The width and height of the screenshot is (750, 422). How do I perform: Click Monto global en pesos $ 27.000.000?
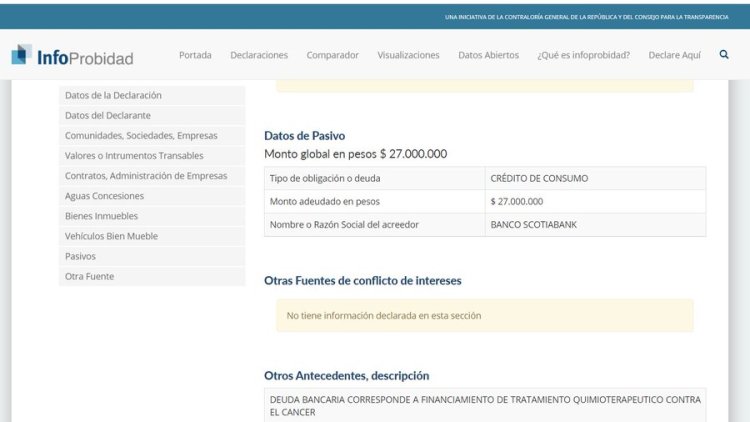[355, 154]
